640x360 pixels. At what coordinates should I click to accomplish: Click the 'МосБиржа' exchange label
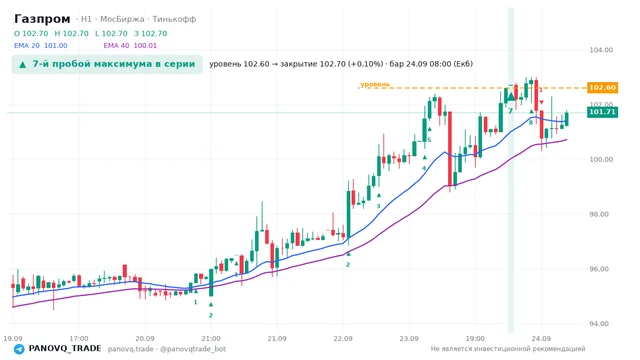[122, 19]
